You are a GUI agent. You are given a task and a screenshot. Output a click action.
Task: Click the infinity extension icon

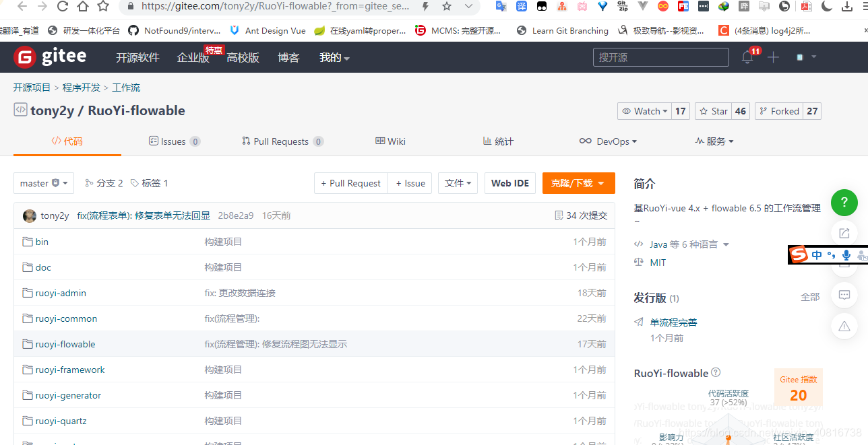tap(663, 7)
